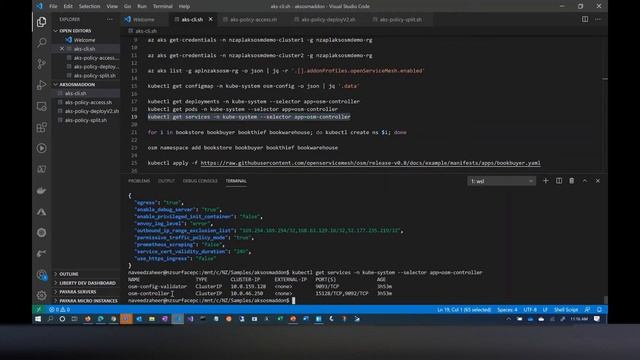Screen dimensions: 640x360
Task: Open the Extensions view
Action: [41, 127]
